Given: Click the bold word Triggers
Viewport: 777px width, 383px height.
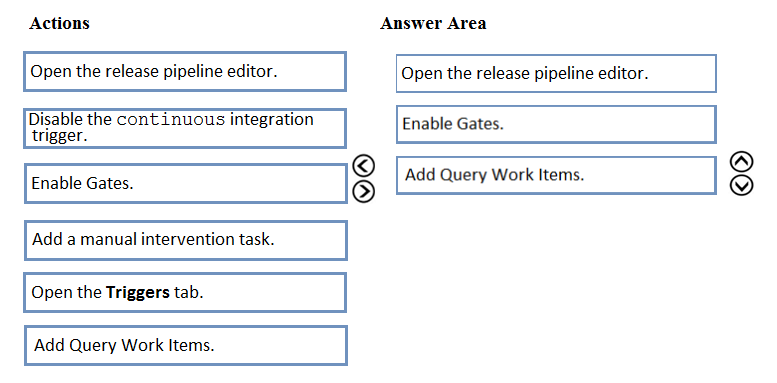Looking at the screenshot, I should (138, 292).
